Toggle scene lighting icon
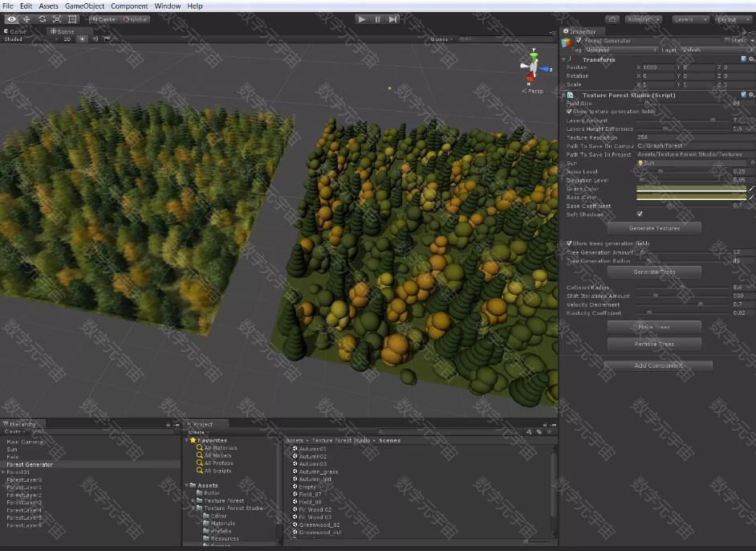Screen dimensions: 756x551 (83, 39)
